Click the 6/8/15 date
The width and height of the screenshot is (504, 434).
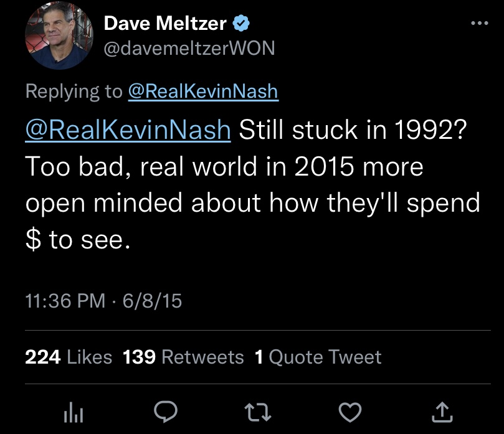tap(152, 301)
